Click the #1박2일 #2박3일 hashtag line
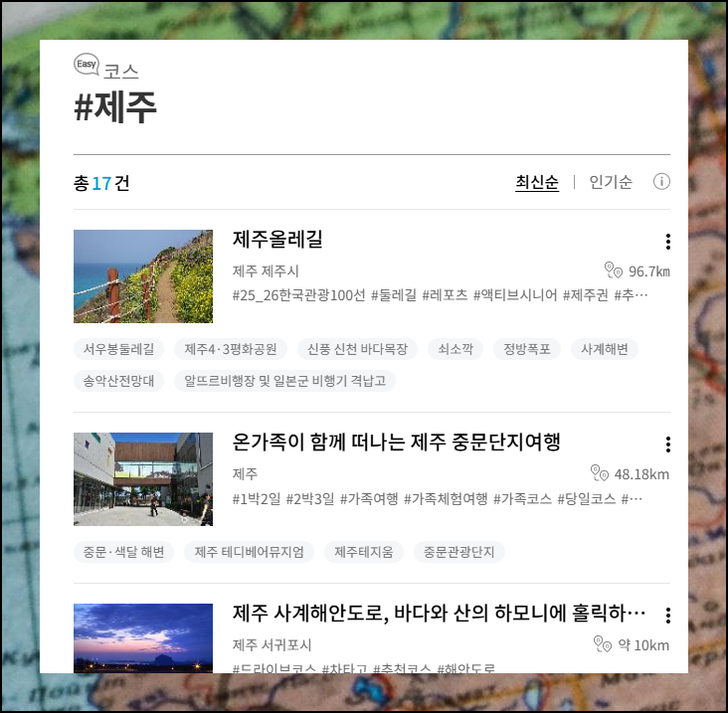 437,498
